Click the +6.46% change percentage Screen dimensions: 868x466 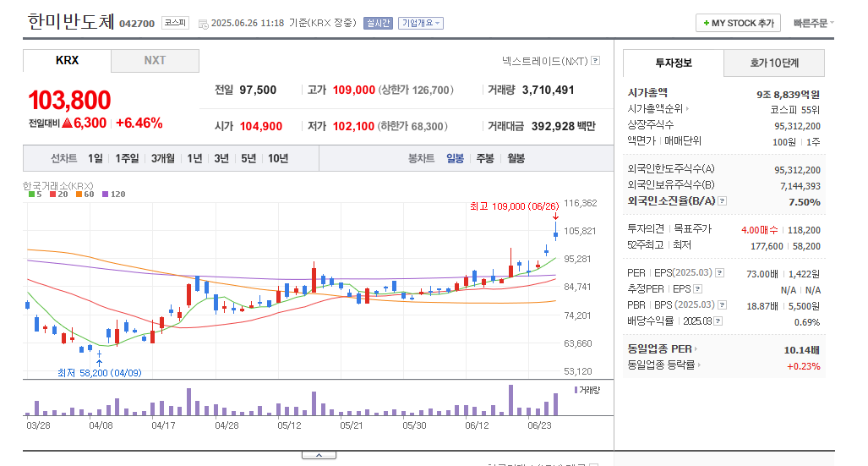tap(139, 123)
